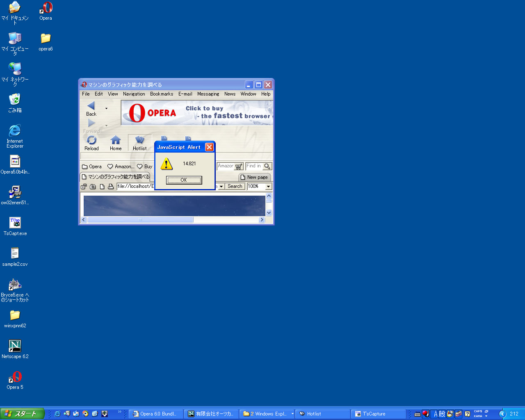This screenshot has width=525, height=420.
Task: Toggle the Hotlist panel button
Action: click(140, 143)
